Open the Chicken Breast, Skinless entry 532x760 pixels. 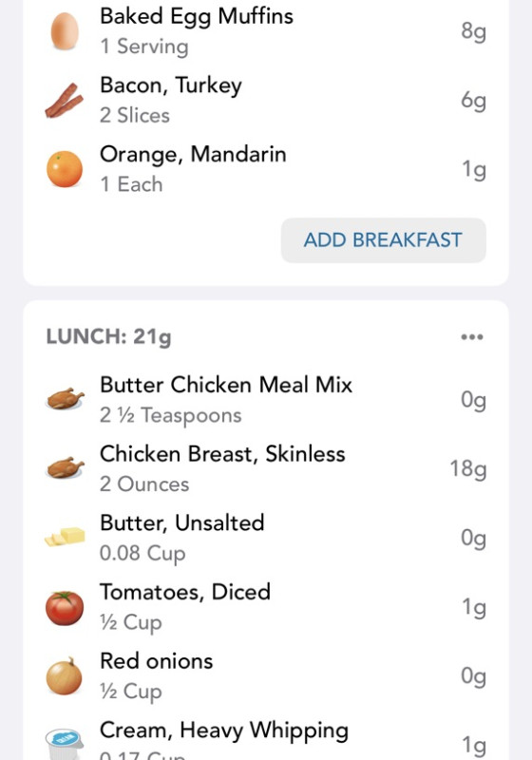266,468
